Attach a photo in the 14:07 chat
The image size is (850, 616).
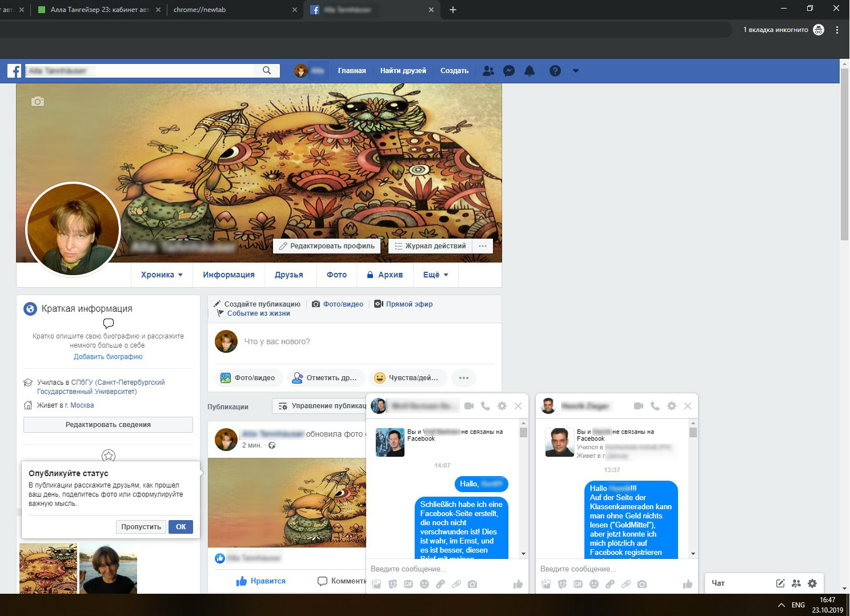(376, 584)
